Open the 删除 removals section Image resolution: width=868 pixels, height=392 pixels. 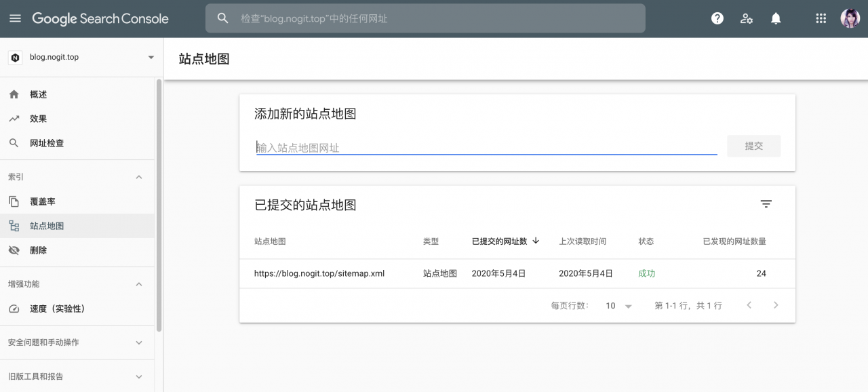tap(37, 250)
